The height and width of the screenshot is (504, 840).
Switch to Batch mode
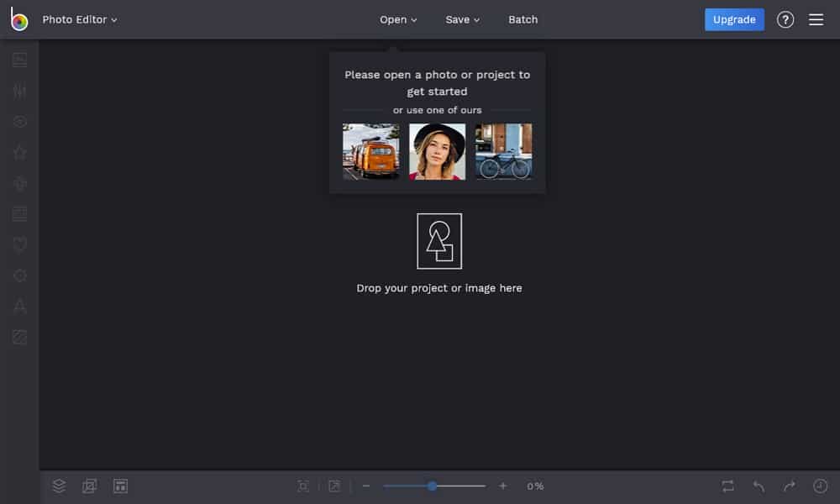pyautogui.click(x=522, y=18)
